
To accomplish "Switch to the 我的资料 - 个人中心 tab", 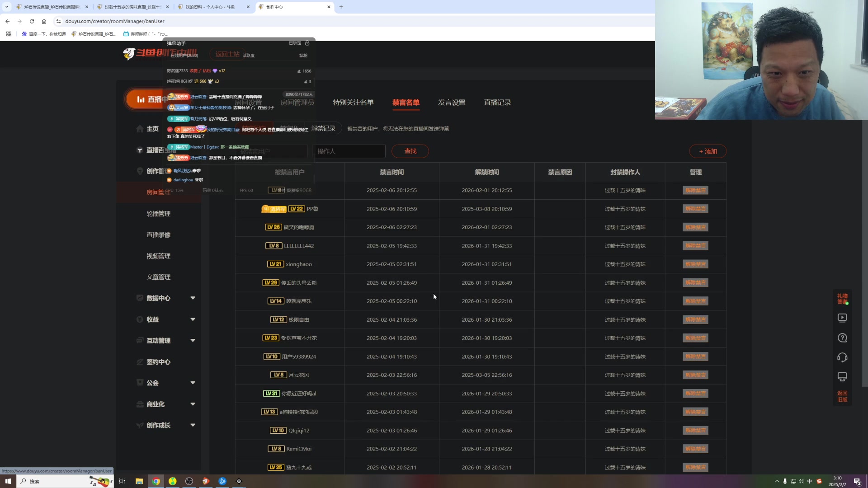I will point(212,7).
